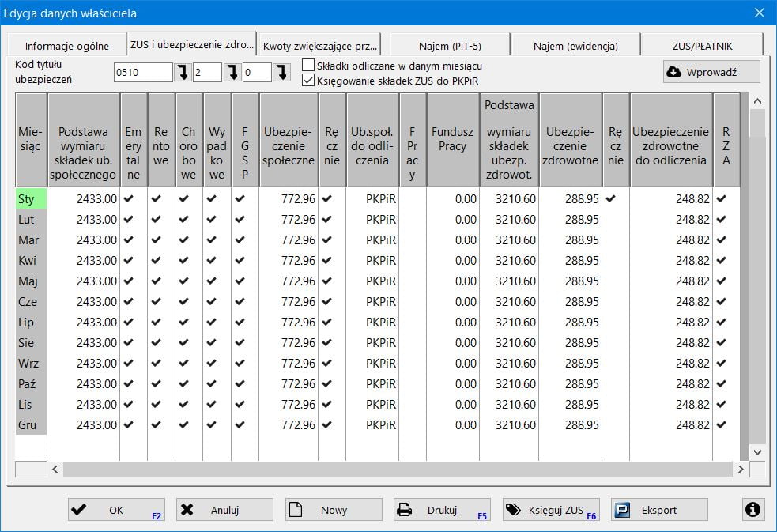Open the Najem (PIT-5) tab
This screenshot has width=777, height=532.
449,46
